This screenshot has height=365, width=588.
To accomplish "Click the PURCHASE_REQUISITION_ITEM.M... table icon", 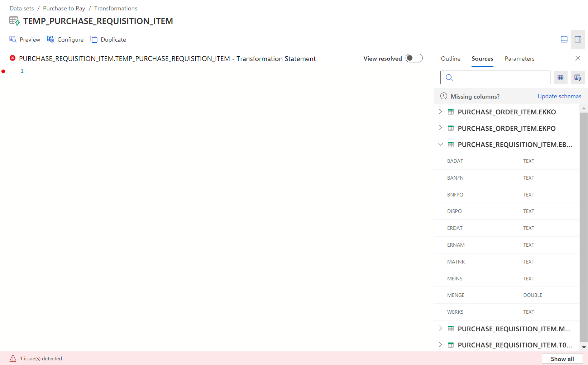I will (x=451, y=328).
